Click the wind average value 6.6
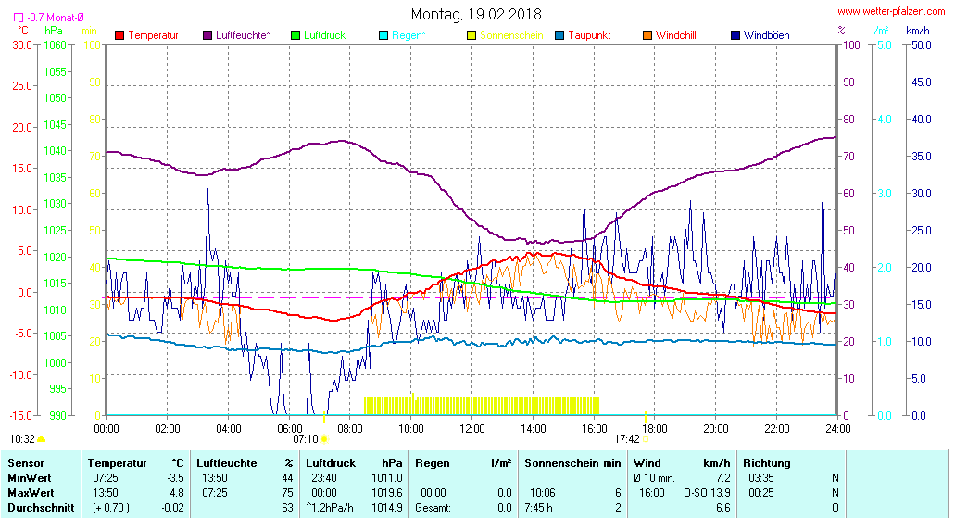 click(x=723, y=508)
